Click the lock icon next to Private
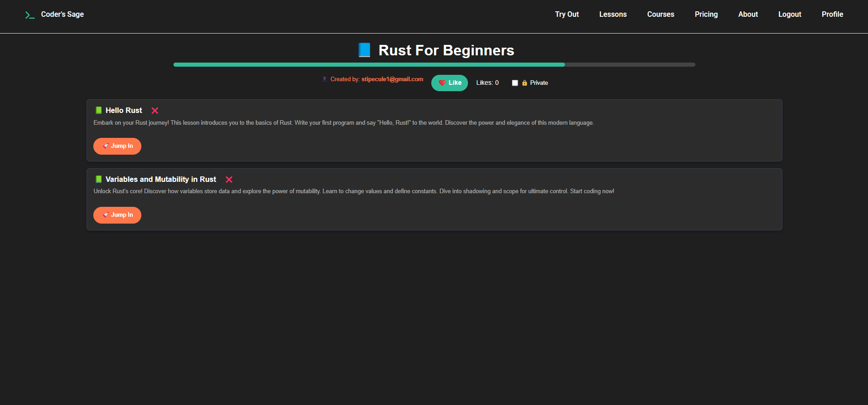This screenshot has width=868, height=405. (525, 83)
